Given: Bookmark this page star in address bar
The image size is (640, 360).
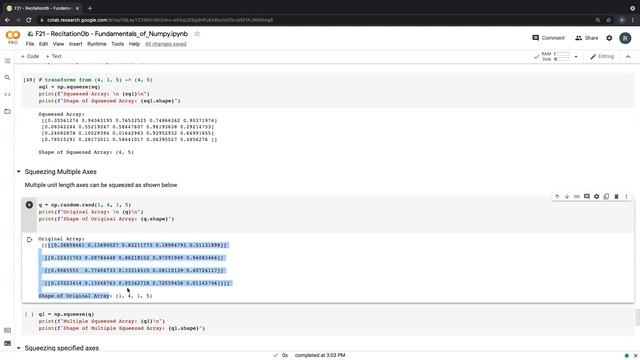Looking at the screenshot, I should click(x=608, y=20).
